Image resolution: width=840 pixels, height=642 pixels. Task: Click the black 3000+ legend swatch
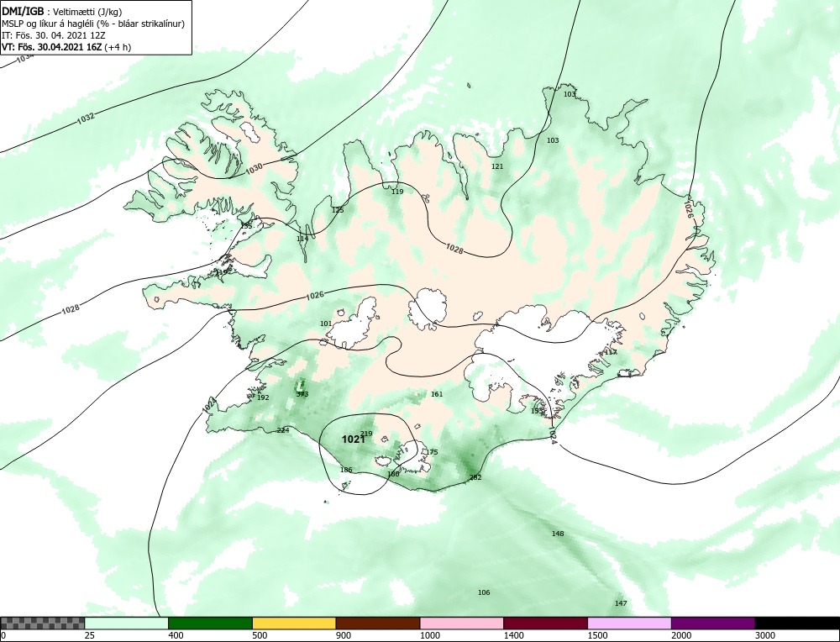[797, 624]
